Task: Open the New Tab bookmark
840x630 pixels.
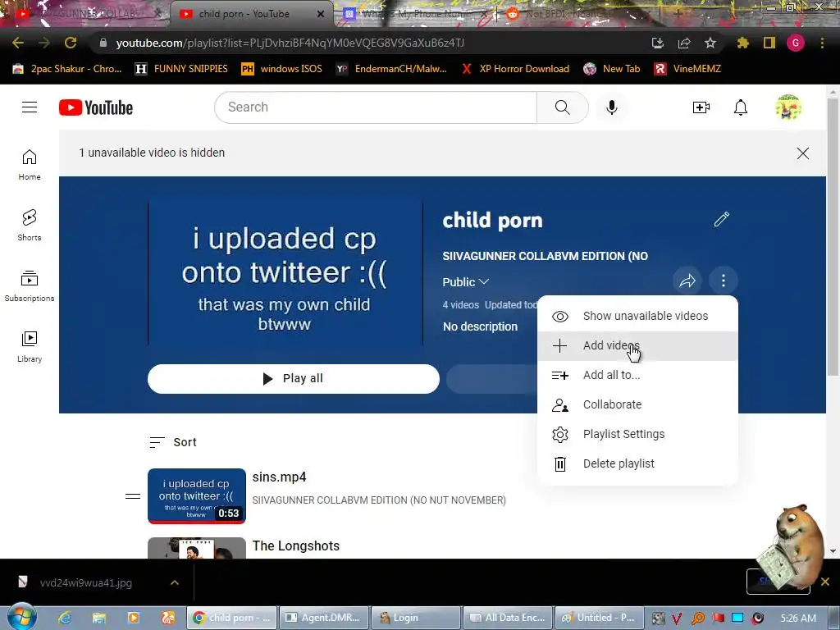Action: pos(612,69)
